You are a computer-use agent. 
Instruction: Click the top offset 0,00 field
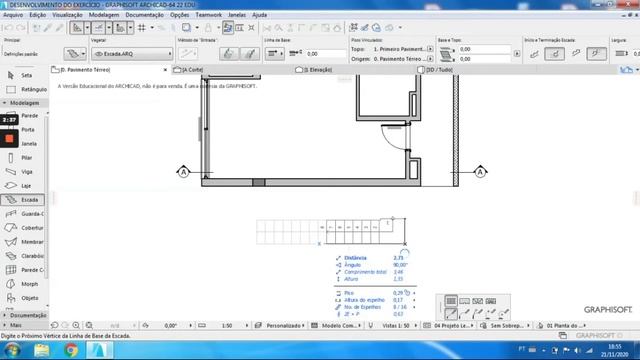coord(485,49)
